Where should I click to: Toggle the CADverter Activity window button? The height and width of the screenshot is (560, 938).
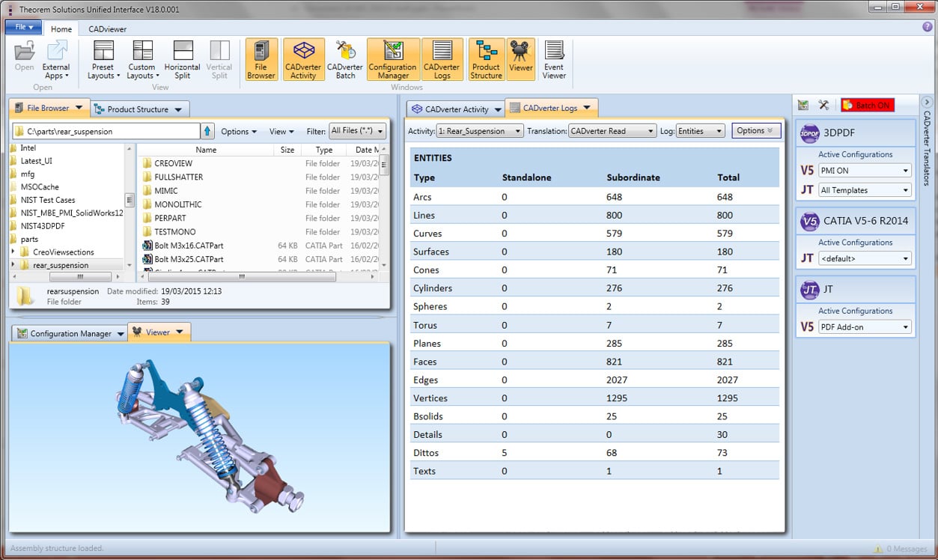303,60
